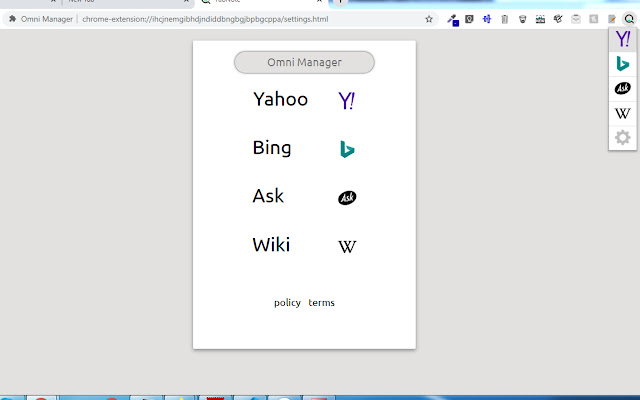Screen dimensions: 640x400
Task: Click the landscape picture extension icon
Action: 540,19
